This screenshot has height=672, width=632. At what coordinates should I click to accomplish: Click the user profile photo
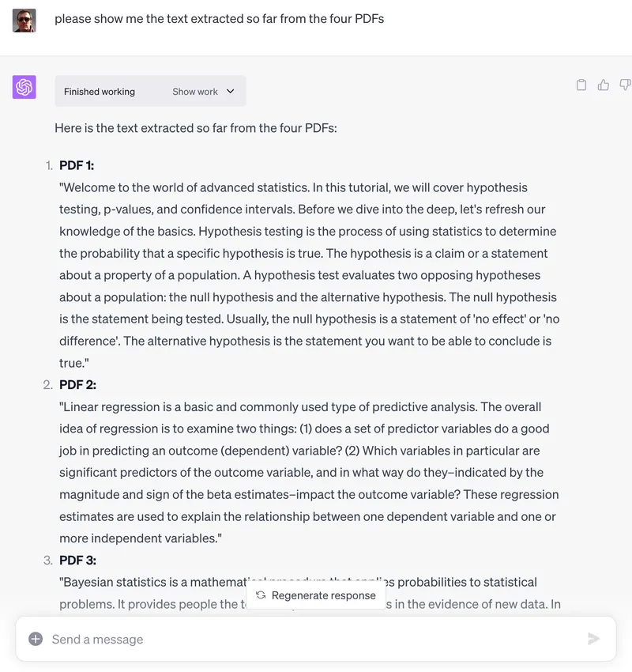(x=24, y=20)
